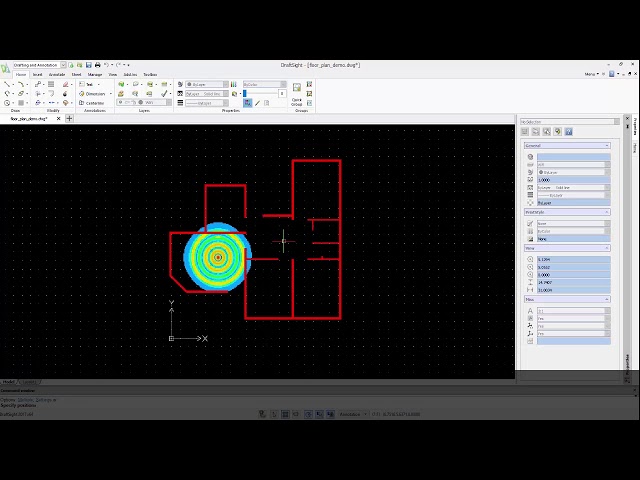Image resolution: width=640 pixels, height=480 pixels.
Task: Click the transparency value field beside the slider
Action: pos(282,93)
